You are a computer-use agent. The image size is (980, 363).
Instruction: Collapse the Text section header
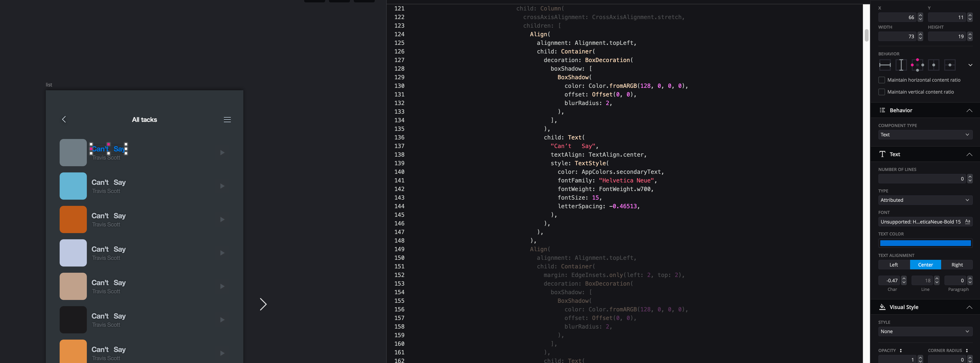[x=969, y=154]
